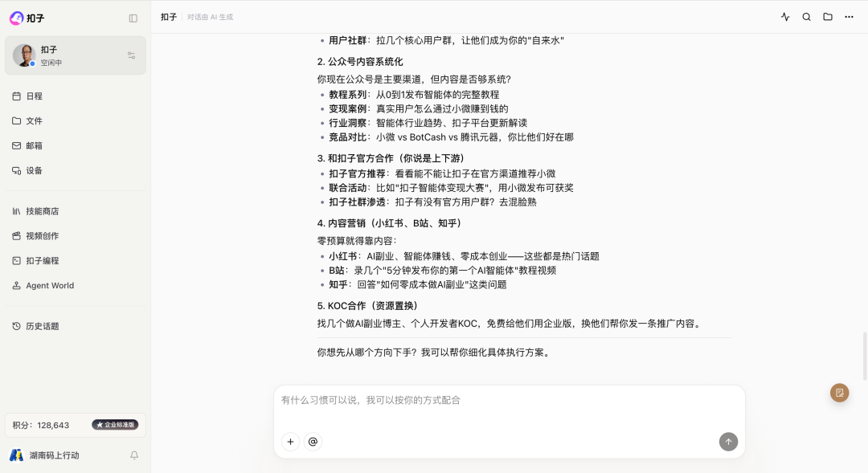This screenshot has width=868, height=473.
Task: Click the floating orange notes icon
Action: (x=840, y=393)
